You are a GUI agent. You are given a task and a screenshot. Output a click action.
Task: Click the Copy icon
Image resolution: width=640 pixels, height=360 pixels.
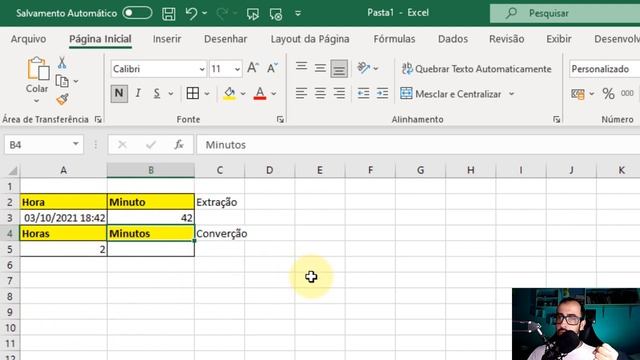click(x=62, y=81)
